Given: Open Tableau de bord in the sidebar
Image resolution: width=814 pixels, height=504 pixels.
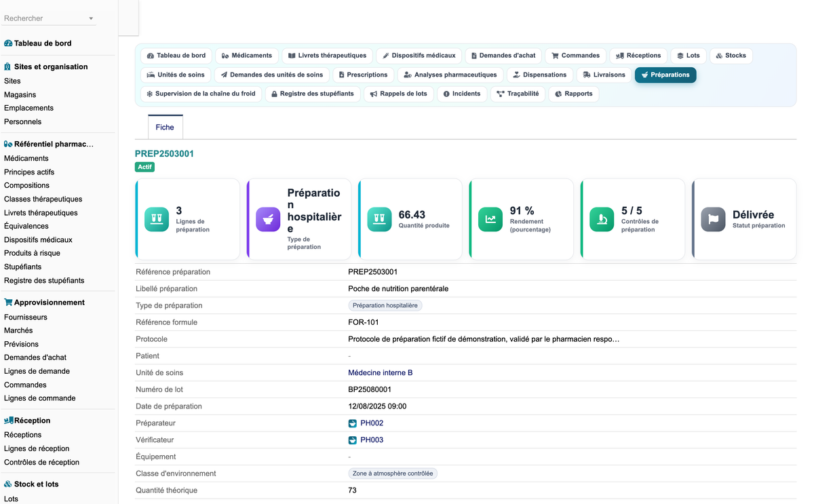Looking at the screenshot, I should pyautogui.click(x=43, y=43).
